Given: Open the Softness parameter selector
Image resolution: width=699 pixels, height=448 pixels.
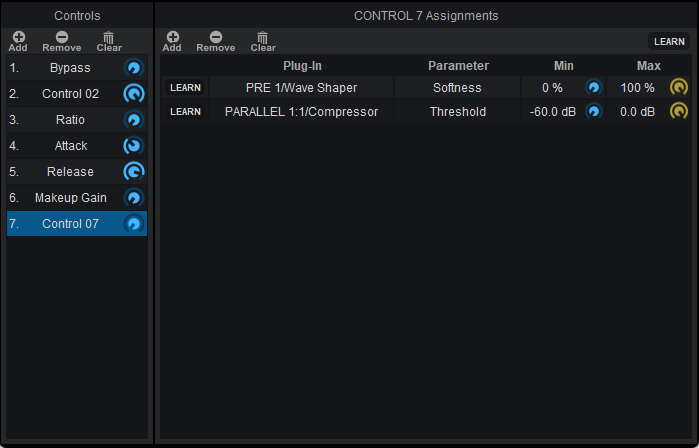Looking at the screenshot, I should pyautogui.click(x=458, y=88).
